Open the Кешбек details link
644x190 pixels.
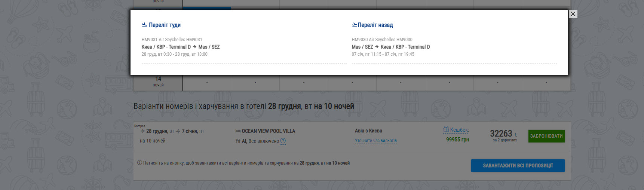click(459, 130)
